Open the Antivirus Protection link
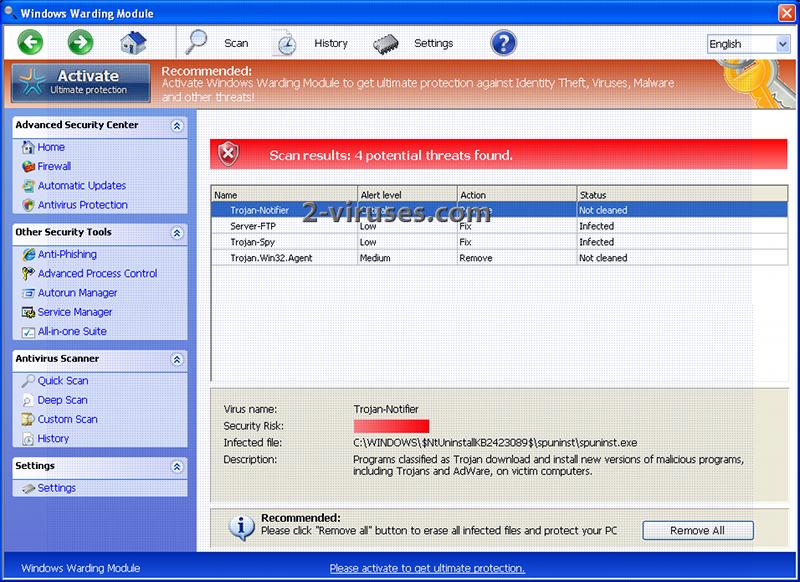The width and height of the screenshot is (800, 582). [x=83, y=205]
